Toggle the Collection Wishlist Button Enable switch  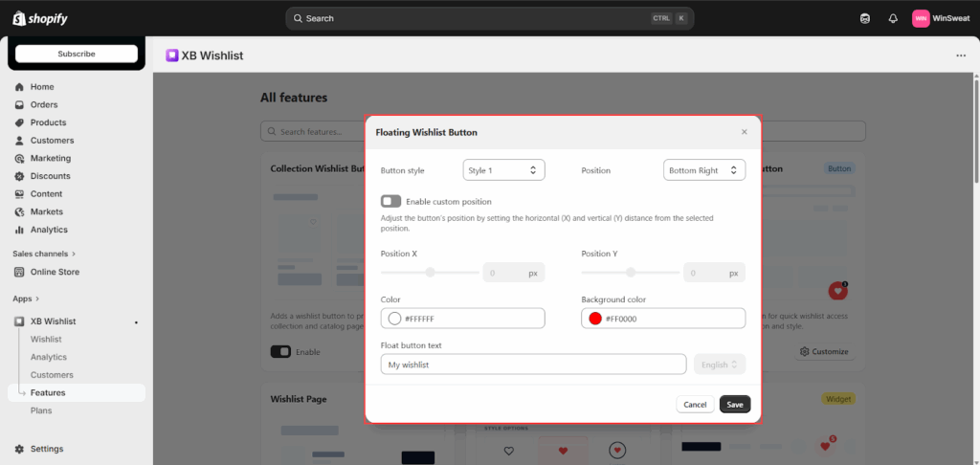click(280, 352)
